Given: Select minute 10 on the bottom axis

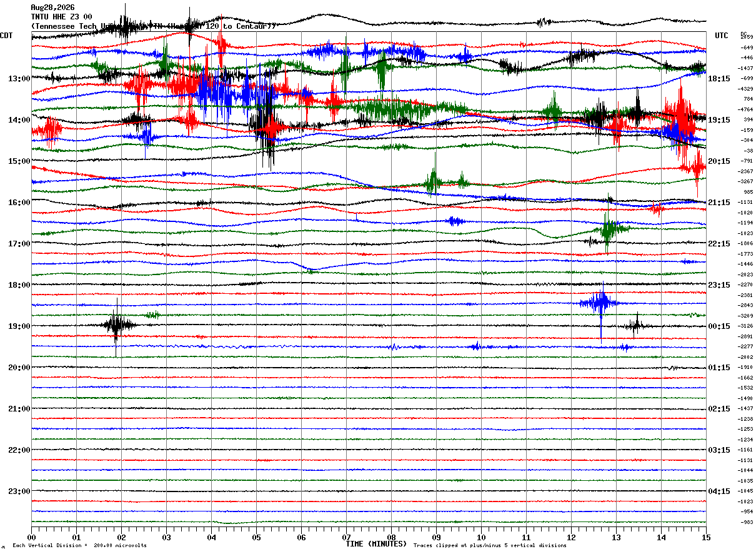Looking at the screenshot, I should click(481, 537).
